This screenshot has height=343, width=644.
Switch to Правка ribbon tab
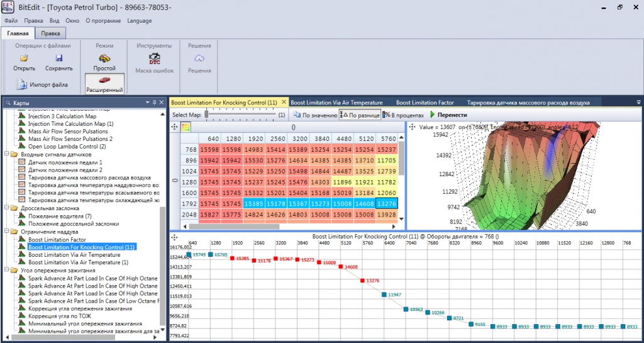coord(50,33)
